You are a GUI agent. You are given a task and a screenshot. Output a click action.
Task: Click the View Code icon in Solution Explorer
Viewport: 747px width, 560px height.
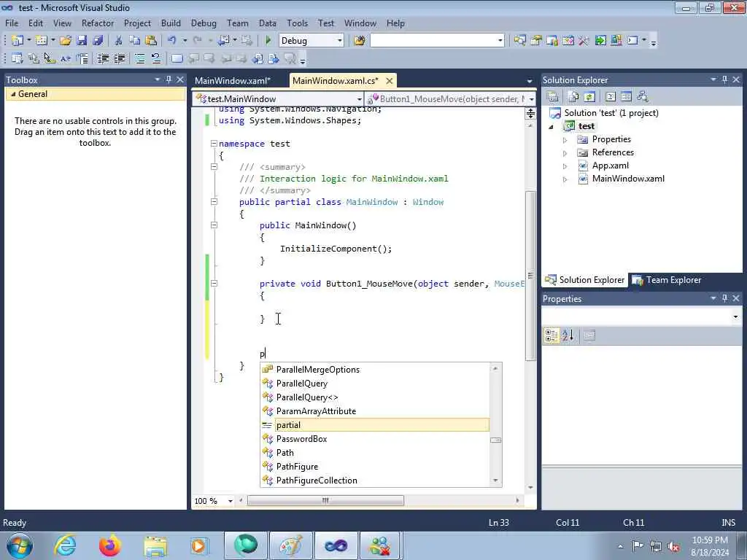click(611, 97)
